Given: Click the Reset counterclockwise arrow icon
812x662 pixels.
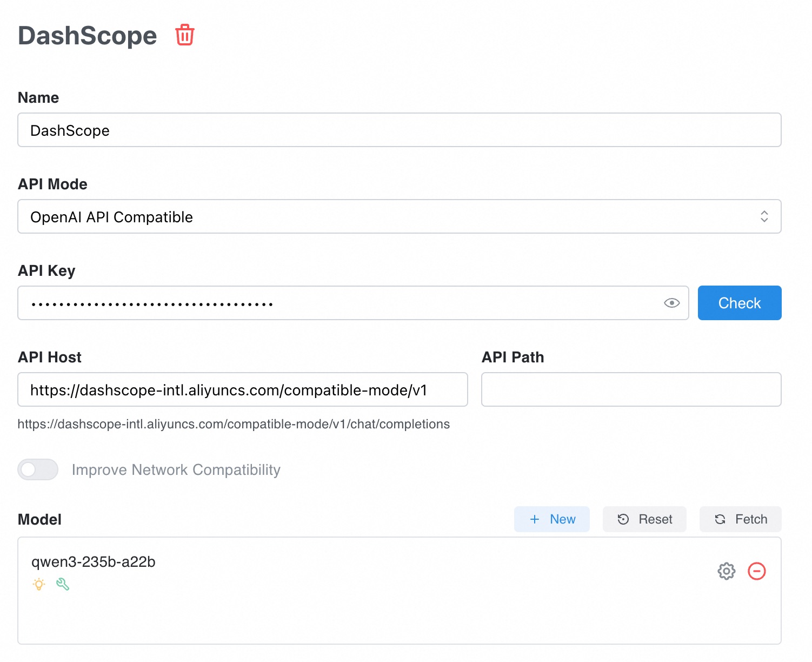Looking at the screenshot, I should (623, 519).
